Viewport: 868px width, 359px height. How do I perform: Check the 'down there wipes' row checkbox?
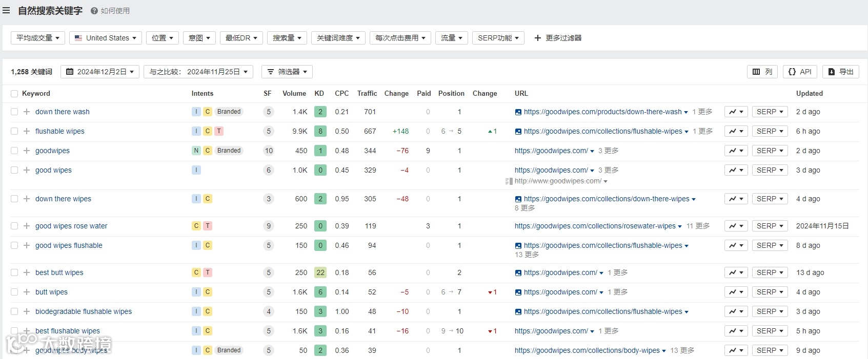click(x=14, y=199)
